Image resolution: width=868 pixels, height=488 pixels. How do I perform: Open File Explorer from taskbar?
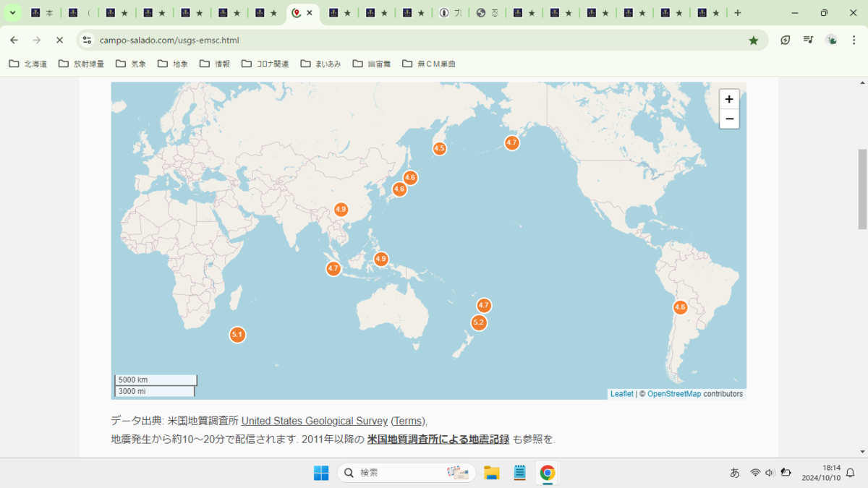point(492,473)
